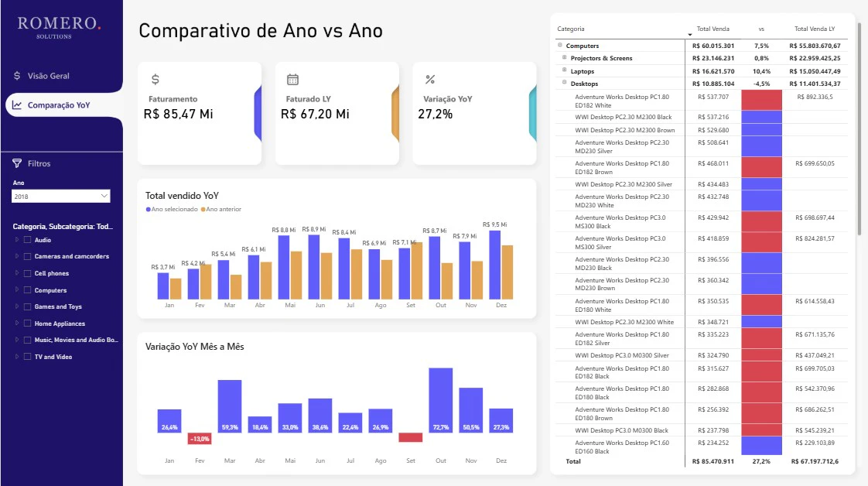868x486 pixels.
Task: Expand the Computers filter node
Action: click(16, 290)
